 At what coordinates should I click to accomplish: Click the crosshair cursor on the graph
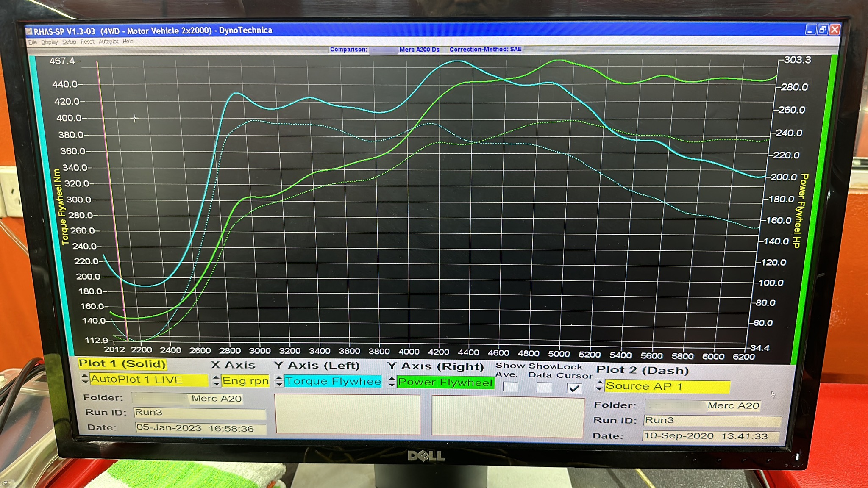point(134,118)
